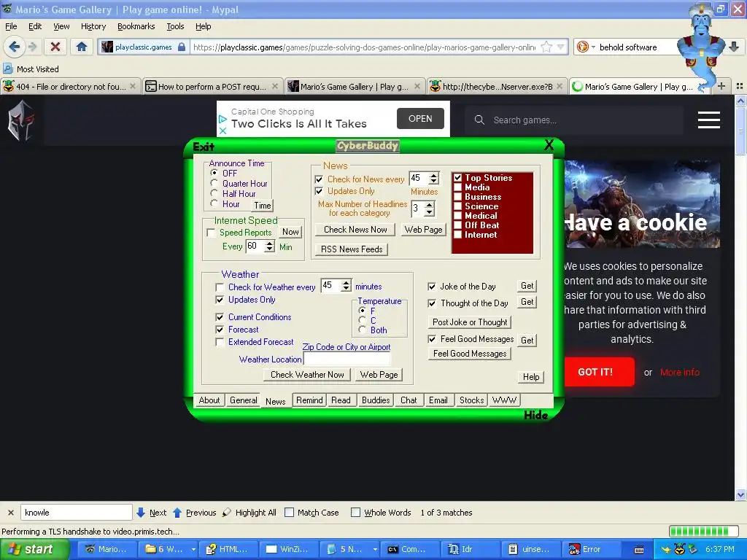Image resolution: width=747 pixels, height=560 pixels.
Task: Click the magnifier icon in game search
Action: tap(479, 120)
